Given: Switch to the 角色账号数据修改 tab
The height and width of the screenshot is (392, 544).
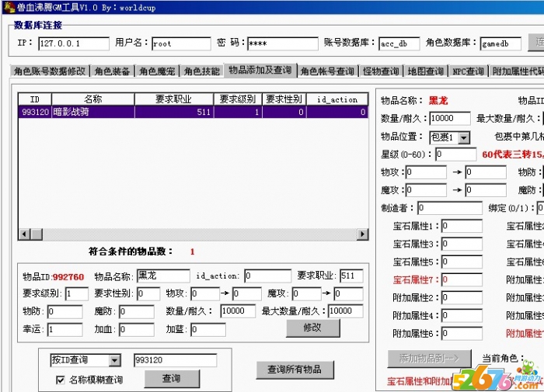Looking at the screenshot, I should [50, 71].
